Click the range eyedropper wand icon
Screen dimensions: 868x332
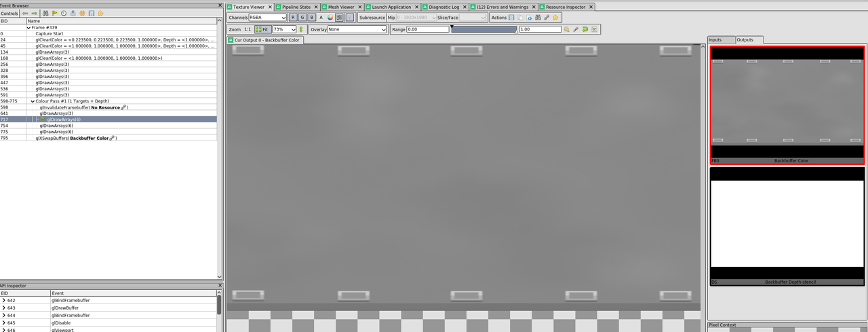coord(576,29)
